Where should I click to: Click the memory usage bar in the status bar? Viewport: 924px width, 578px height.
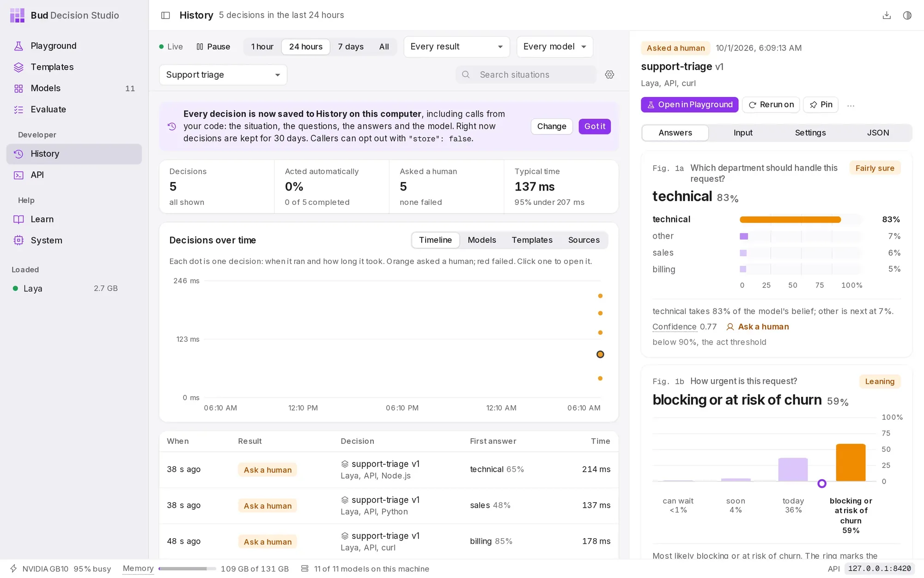pos(187,569)
